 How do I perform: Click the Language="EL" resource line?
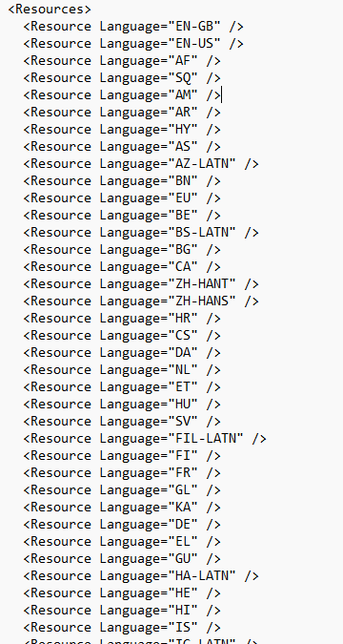coord(122,541)
